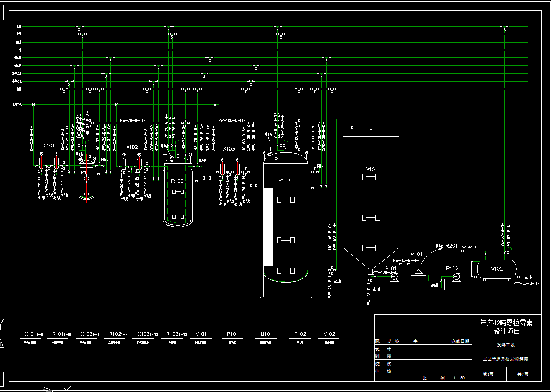
Task: Click the 发酵工段 cell in the title block
Action: pyautogui.click(x=506, y=345)
